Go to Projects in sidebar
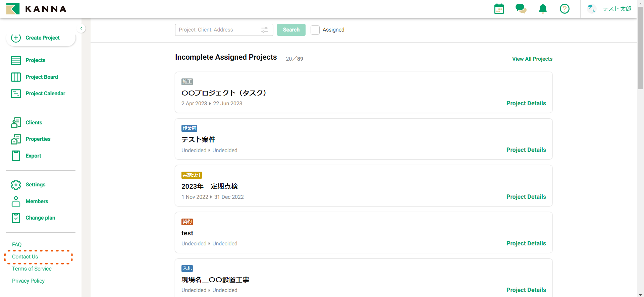 tap(35, 60)
